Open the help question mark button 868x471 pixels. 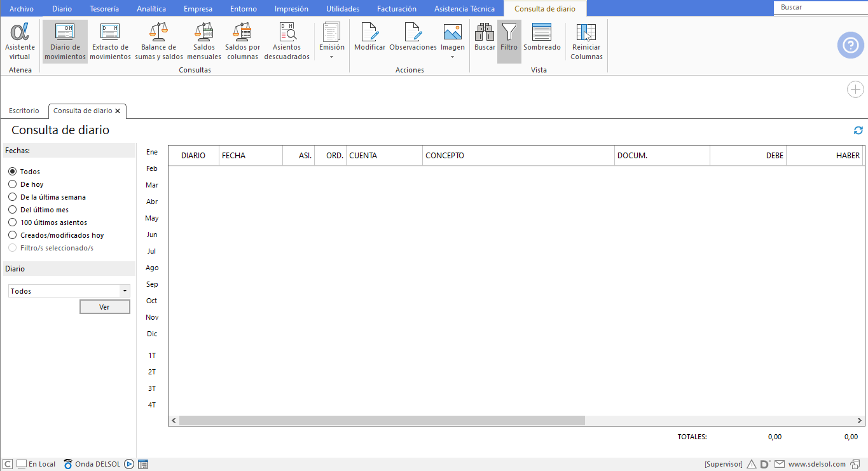[850, 45]
